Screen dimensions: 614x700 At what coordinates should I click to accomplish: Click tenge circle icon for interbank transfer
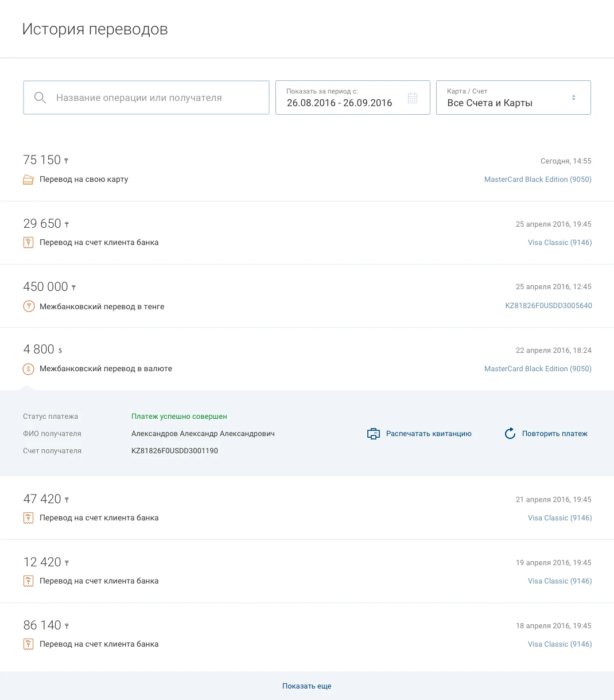[x=29, y=306]
